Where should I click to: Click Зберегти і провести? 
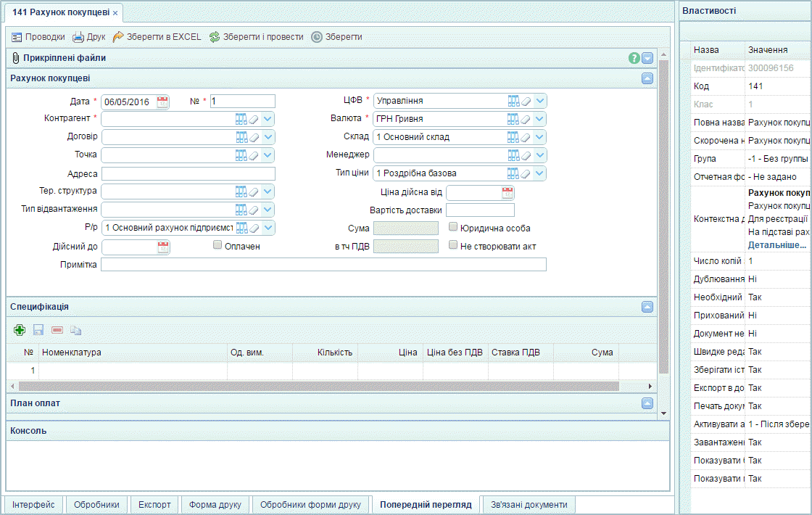(257, 37)
